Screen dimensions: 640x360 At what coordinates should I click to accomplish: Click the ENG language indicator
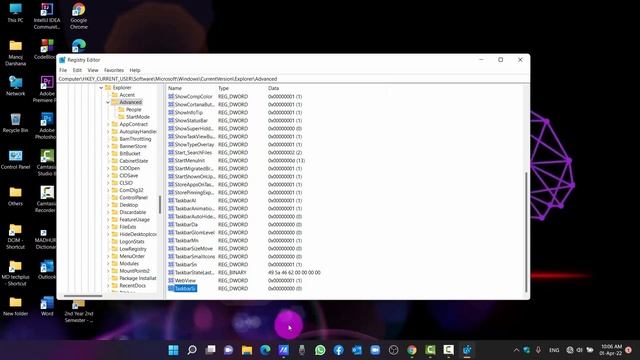click(554, 350)
